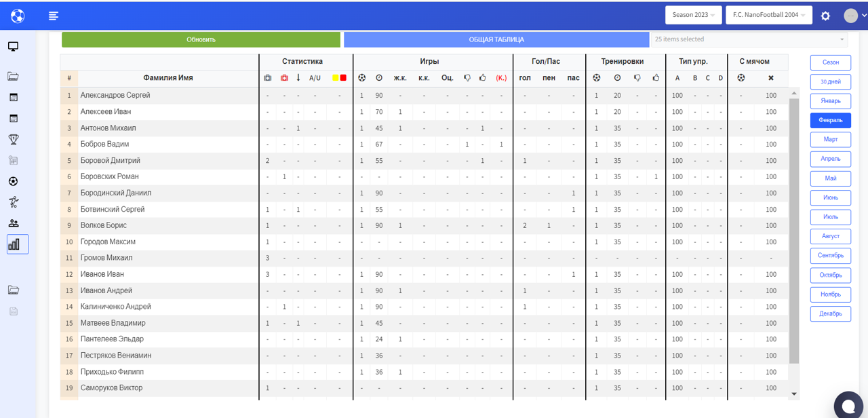The height and width of the screenshot is (418, 868).
Task: Open the team members sidebar icon
Action: (14, 223)
